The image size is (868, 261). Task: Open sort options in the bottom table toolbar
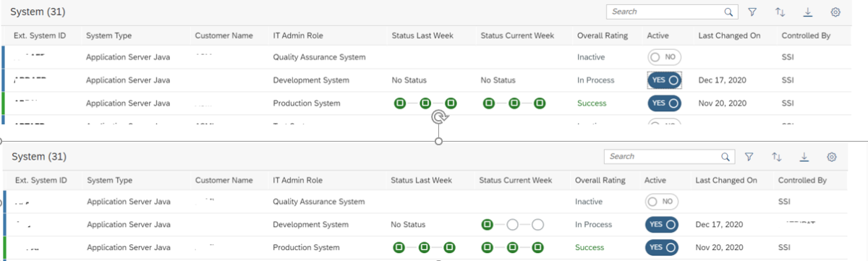coord(777,156)
